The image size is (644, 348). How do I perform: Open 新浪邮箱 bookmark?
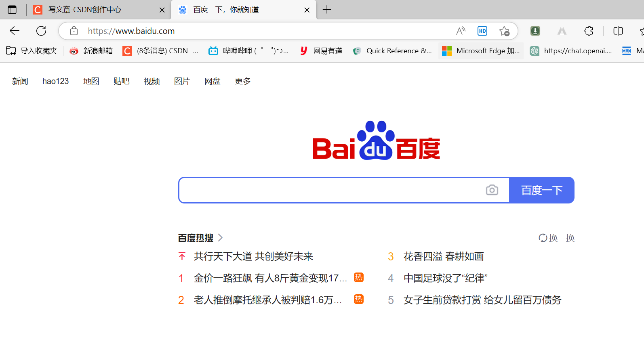[91, 51]
